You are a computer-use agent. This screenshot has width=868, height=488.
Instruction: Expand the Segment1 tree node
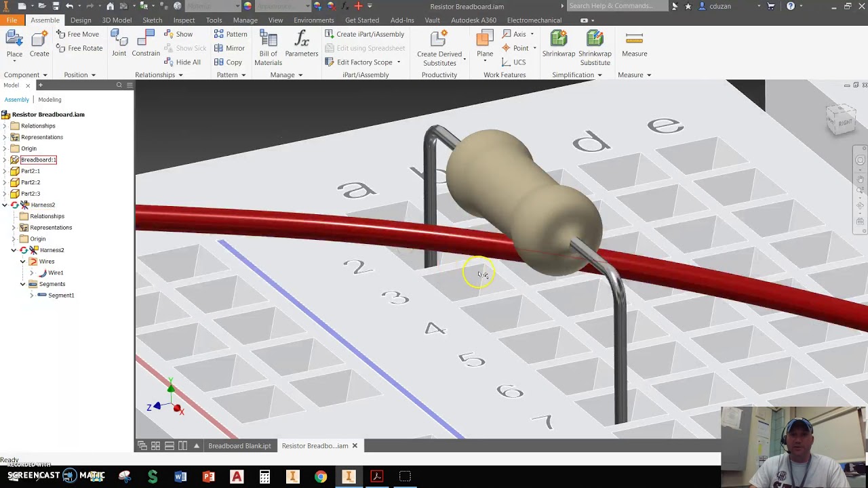pyautogui.click(x=31, y=296)
